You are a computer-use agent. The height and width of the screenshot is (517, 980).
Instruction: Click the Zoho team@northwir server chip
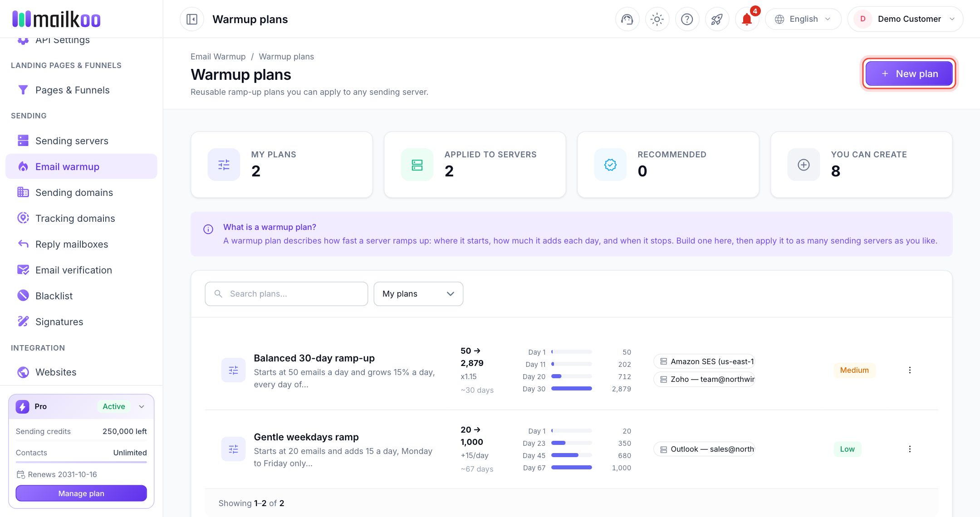[704, 379]
